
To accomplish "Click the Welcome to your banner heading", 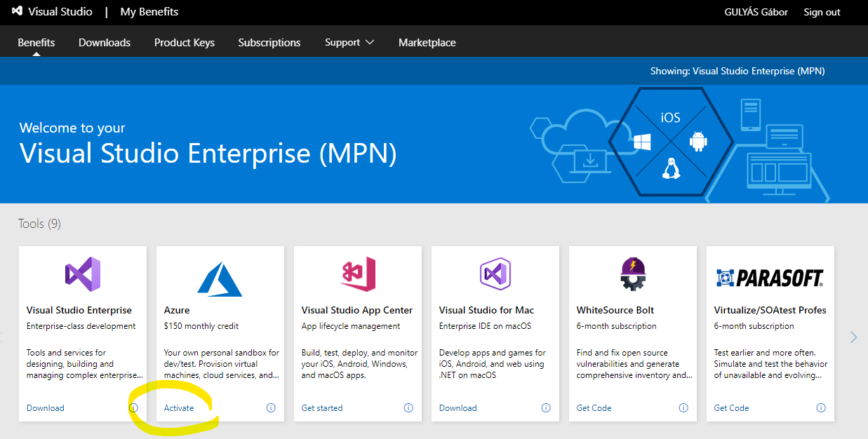I will [x=72, y=128].
